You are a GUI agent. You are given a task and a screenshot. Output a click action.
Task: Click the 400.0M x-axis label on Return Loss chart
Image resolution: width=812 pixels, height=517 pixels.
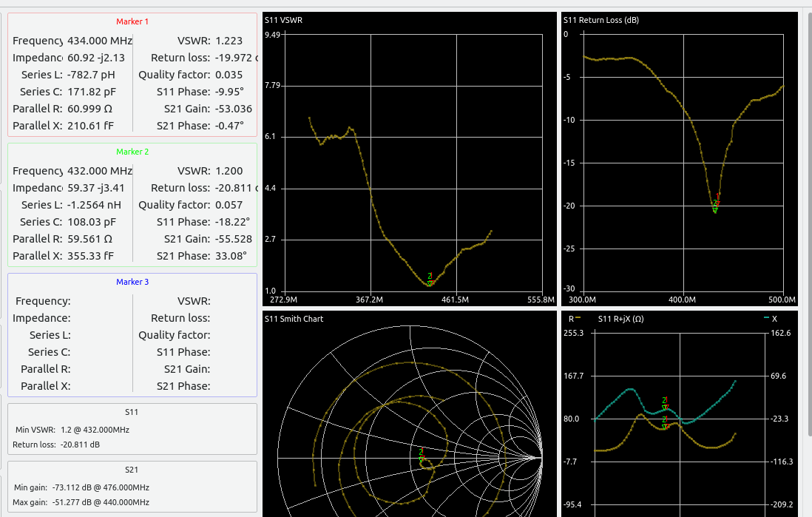click(x=682, y=300)
